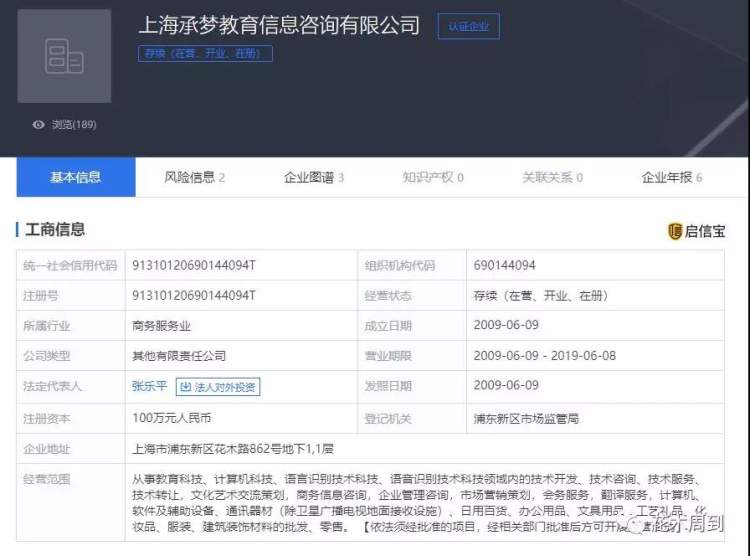Screen dimensions: 750x556
Task: Switch to the 风险信息 tab
Action: [x=194, y=177]
